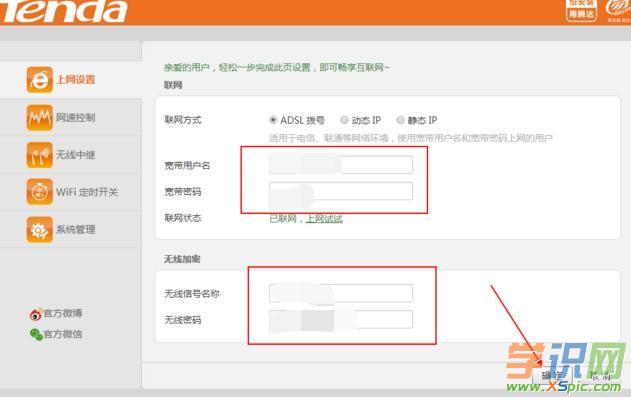Select the WiFi 定时开关 timer icon

click(x=39, y=192)
